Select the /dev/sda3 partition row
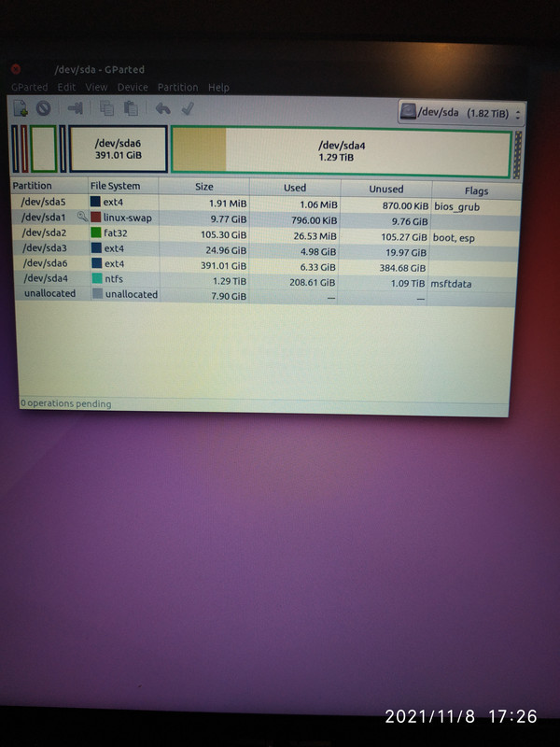 [264, 249]
